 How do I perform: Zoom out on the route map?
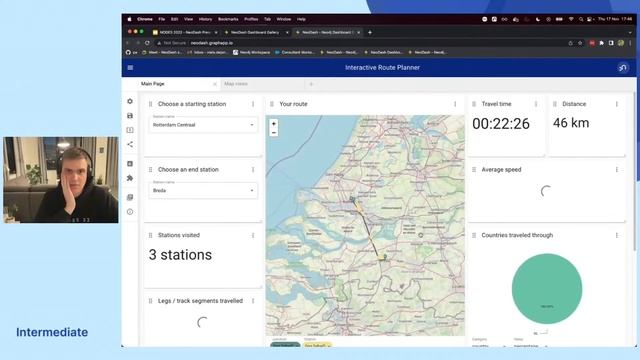click(x=274, y=133)
